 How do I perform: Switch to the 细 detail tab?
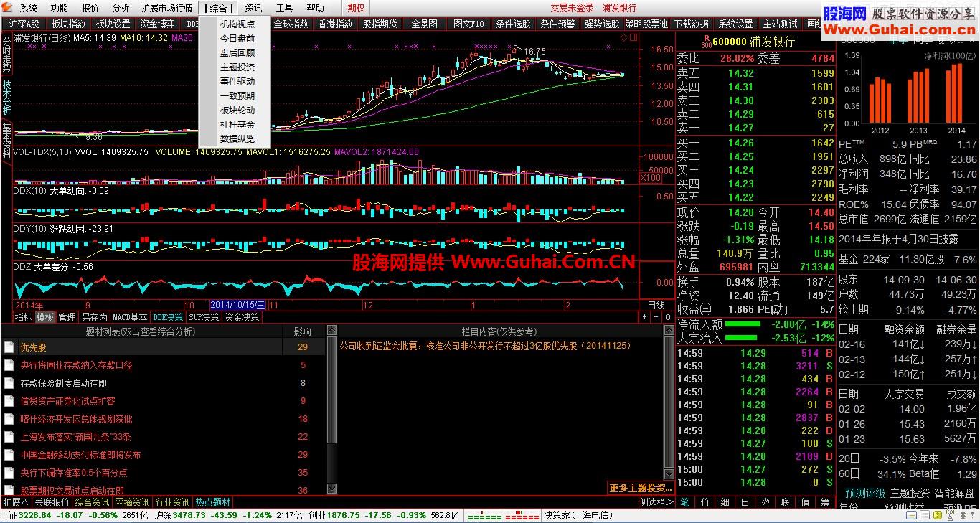pos(725,502)
